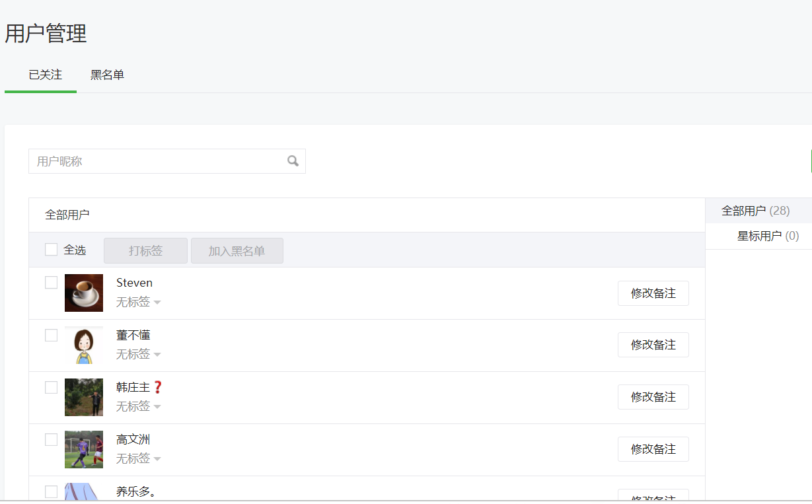Select the checkbox for 董不懂
The image size is (812, 504).
pyautogui.click(x=51, y=335)
